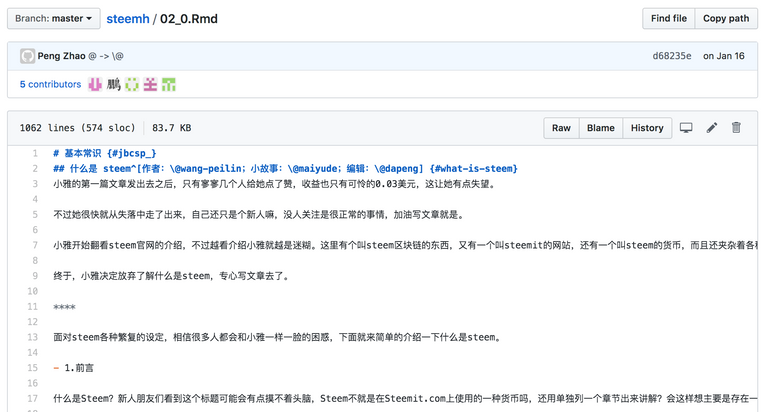Show the 5 contributors list
The width and height of the screenshot is (768, 412).
pos(50,84)
